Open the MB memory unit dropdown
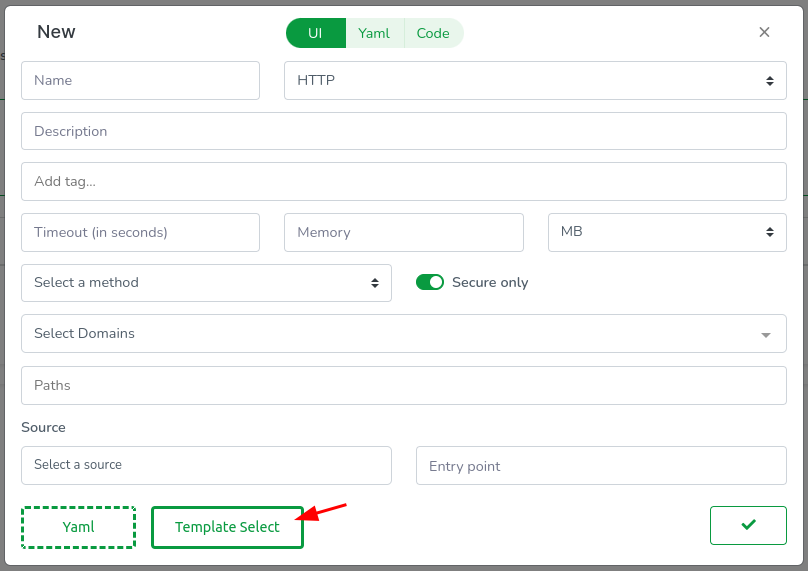This screenshot has width=808, height=571. click(667, 232)
